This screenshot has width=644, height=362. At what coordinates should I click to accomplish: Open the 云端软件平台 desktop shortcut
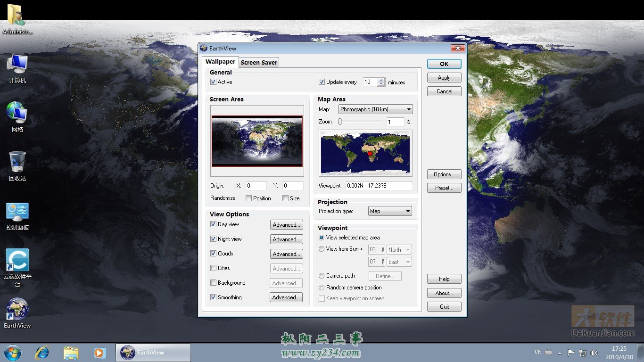17,268
